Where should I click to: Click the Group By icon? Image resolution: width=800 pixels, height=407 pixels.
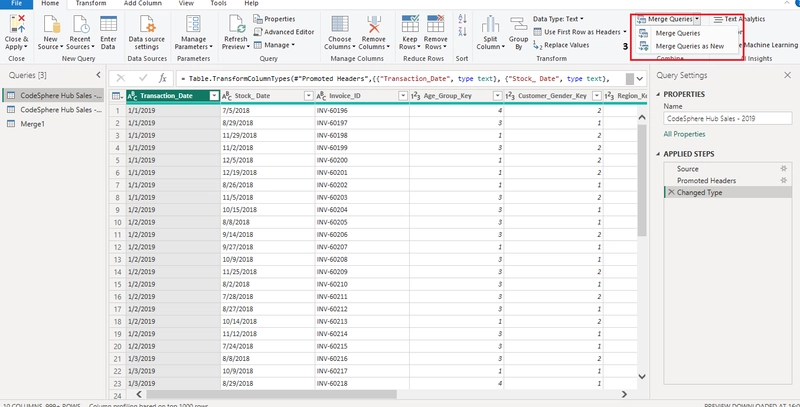click(x=518, y=24)
